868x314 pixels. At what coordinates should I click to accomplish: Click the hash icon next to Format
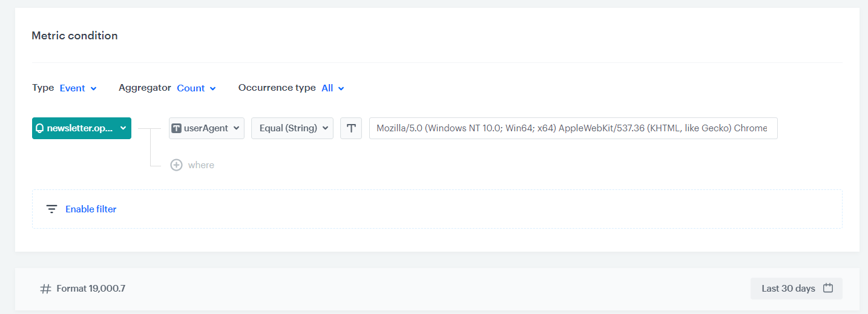(45, 289)
